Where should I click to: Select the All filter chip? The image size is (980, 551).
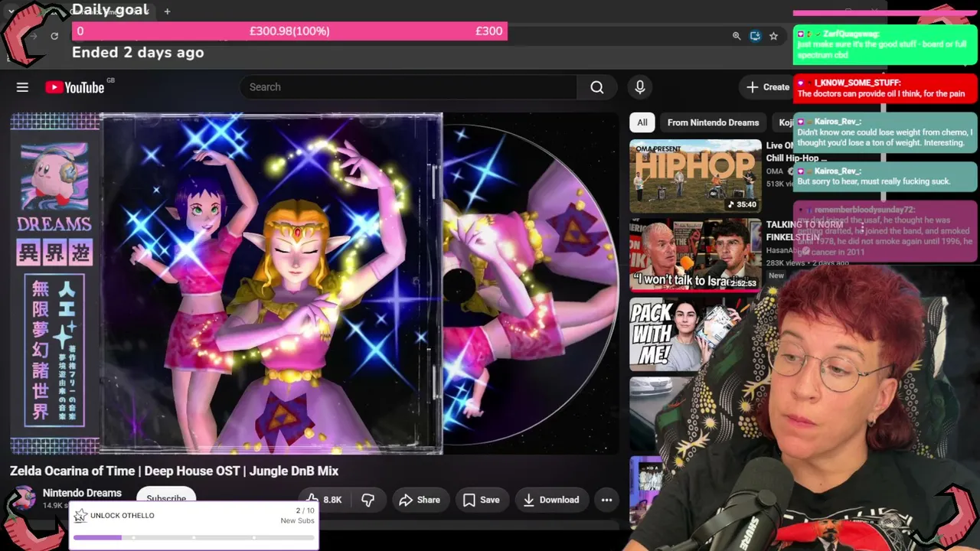click(x=642, y=122)
